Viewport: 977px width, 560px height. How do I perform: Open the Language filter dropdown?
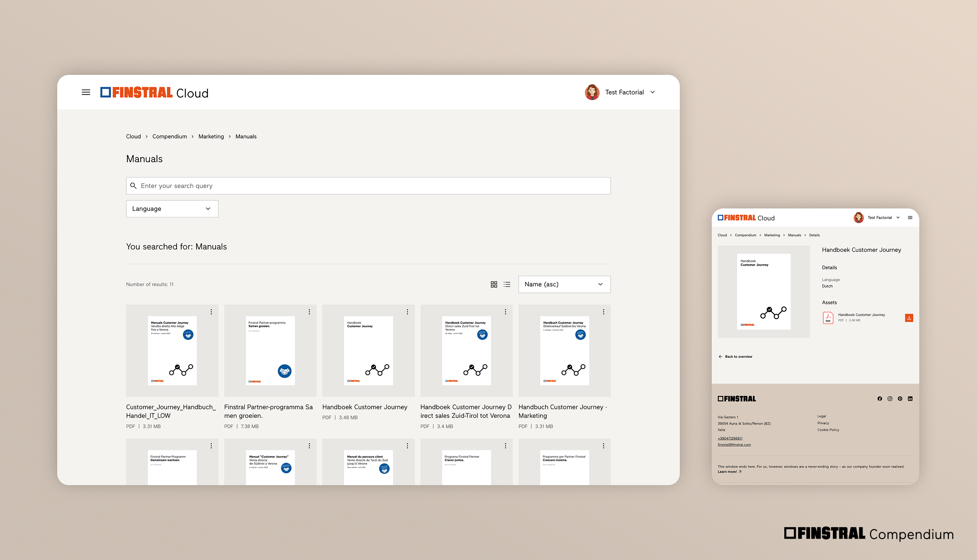[x=172, y=208]
